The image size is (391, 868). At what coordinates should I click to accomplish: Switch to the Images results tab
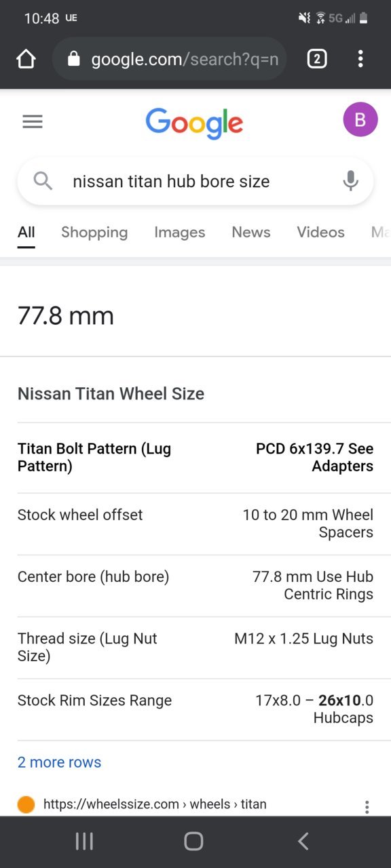[x=180, y=232]
